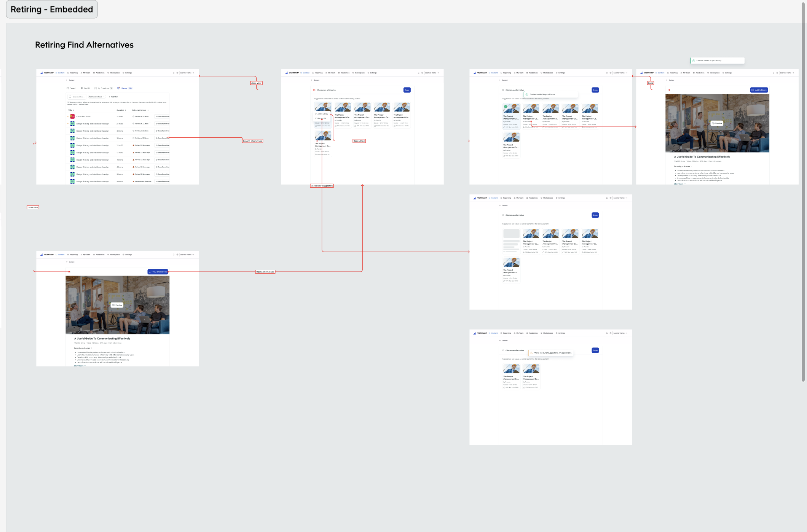Open the Retirement status filter dropdown
Screen dimensions: 807x532
click(x=96, y=97)
